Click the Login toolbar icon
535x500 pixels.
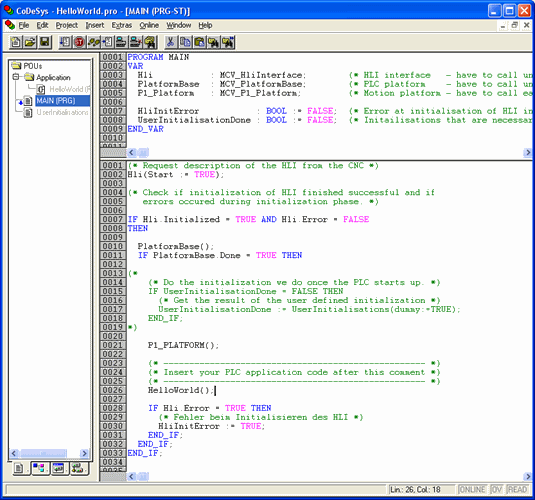point(121,42)
